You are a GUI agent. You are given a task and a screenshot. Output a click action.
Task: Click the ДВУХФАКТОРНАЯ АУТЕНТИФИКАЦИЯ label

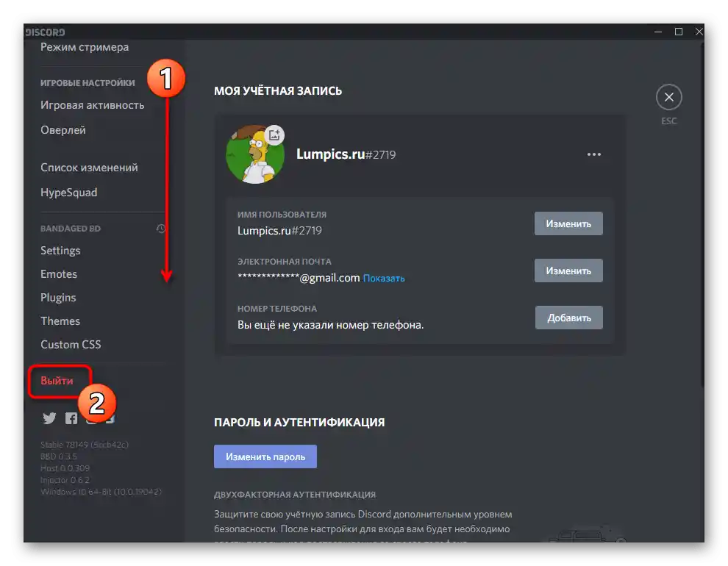(x=295, y=495)
